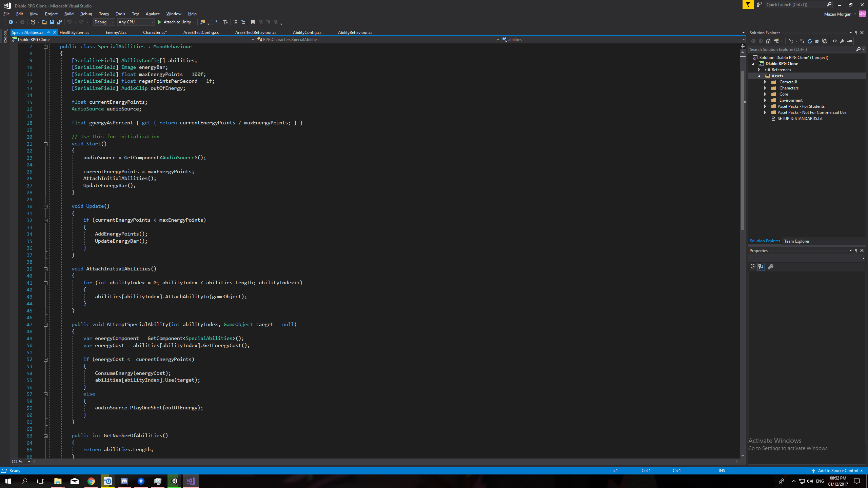Switch to the HealthSystem.cs tab
The image size is (868, 488).
(x=74, y=33)
